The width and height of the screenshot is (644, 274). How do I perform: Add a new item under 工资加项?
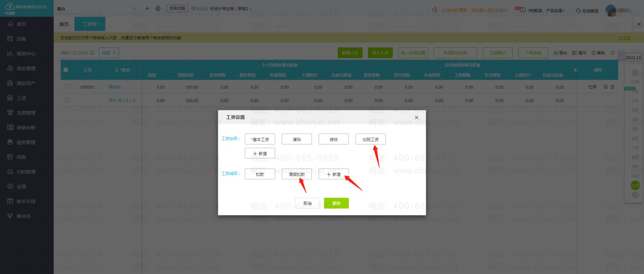coord(260,154)
